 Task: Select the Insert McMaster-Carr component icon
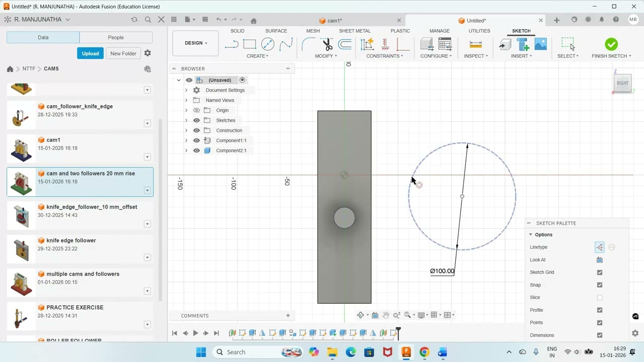[523, 45]
